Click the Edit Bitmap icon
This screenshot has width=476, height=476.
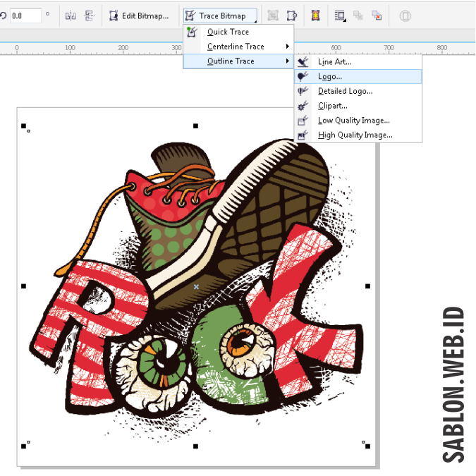tap(114, 16)
